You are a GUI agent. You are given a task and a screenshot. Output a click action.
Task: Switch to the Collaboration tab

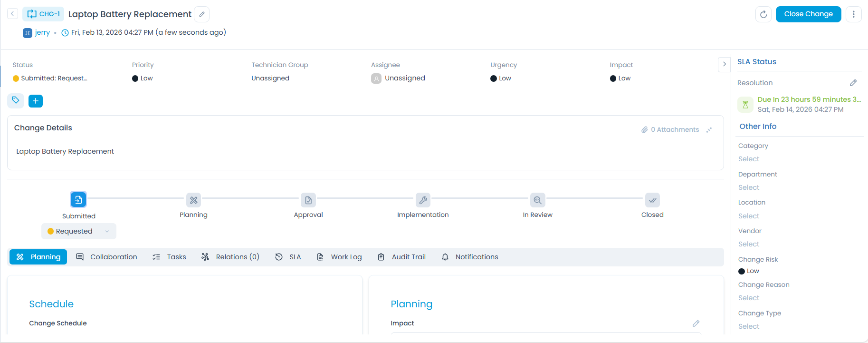(107, 257)
